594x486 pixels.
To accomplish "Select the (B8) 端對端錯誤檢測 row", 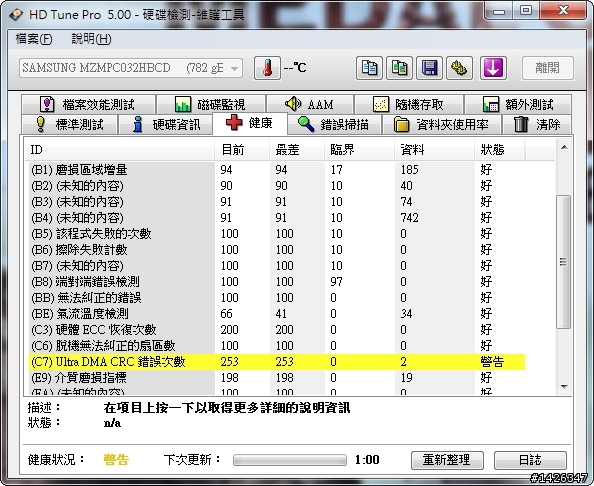I will (x=277, y=281).
